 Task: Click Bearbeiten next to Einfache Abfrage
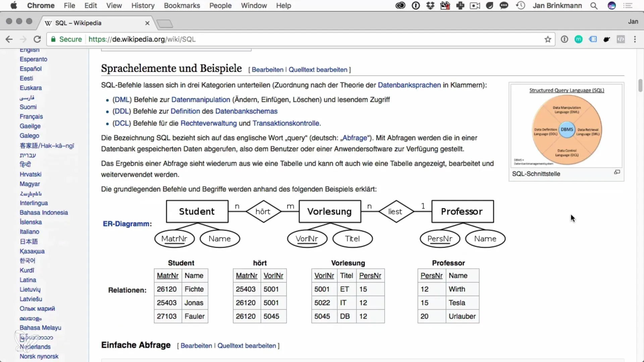(196, 346)
